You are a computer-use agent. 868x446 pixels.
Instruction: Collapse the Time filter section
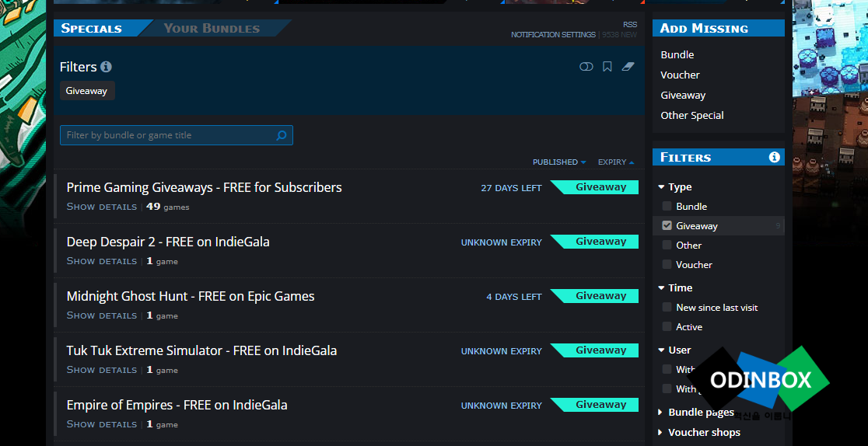point(675,287)
